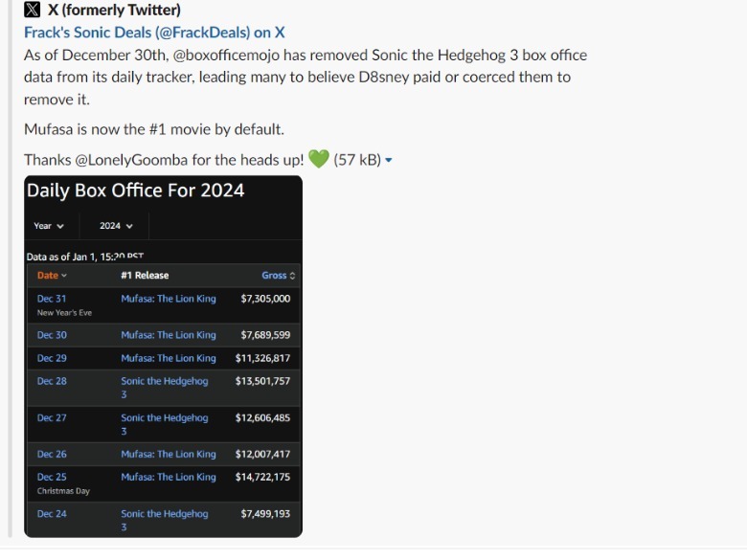The height and width of the screenshot is (560, 747).
Task: Sort by Gross column header
Action: pyautogui.click(x=279, y=276)
